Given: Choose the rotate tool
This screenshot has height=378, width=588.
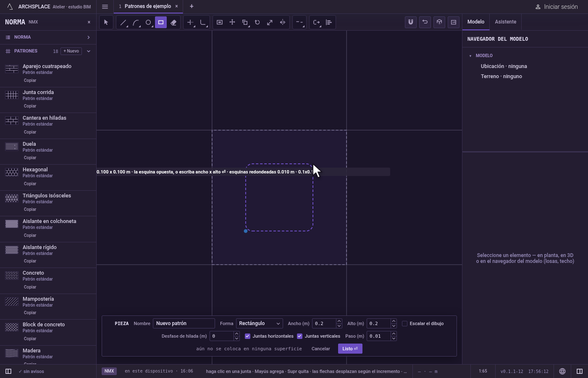Looking at the screenshot, I should pos(257,22).
